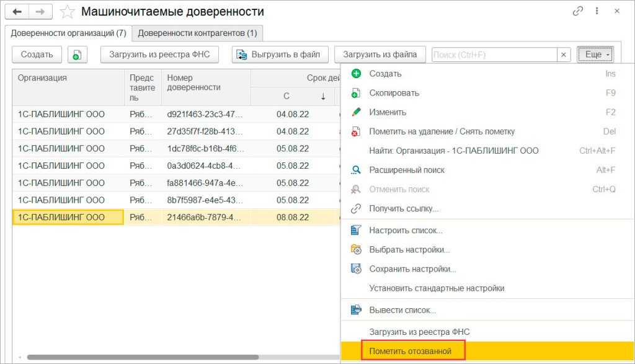Click the copy document icon in toolbar
Screen dimensions: 635x364
tap(76, 55)
